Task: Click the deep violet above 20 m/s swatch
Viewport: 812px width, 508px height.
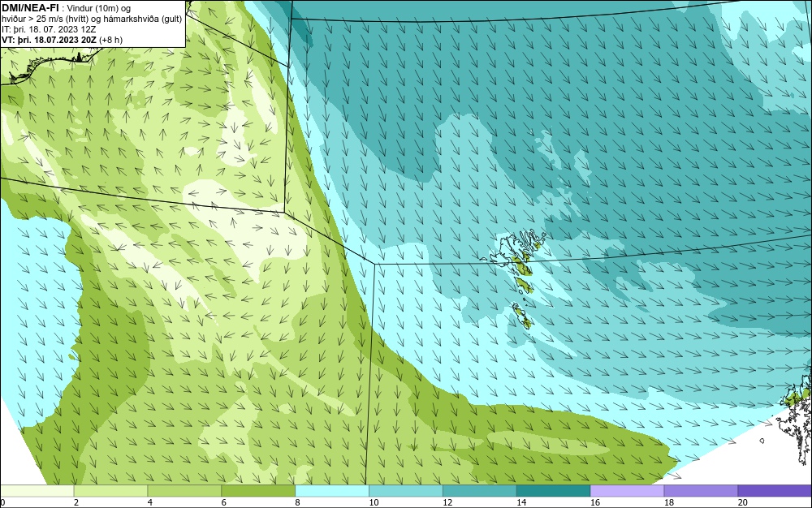Action: tap(775, 490)
